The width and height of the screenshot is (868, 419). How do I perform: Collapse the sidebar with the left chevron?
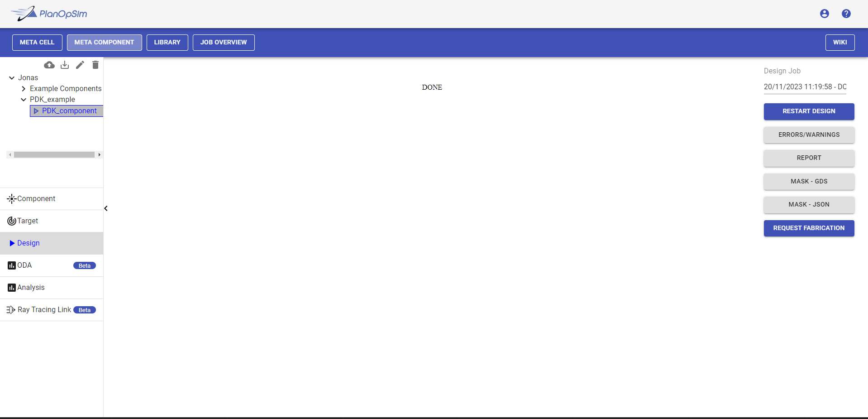pos(106,208)
